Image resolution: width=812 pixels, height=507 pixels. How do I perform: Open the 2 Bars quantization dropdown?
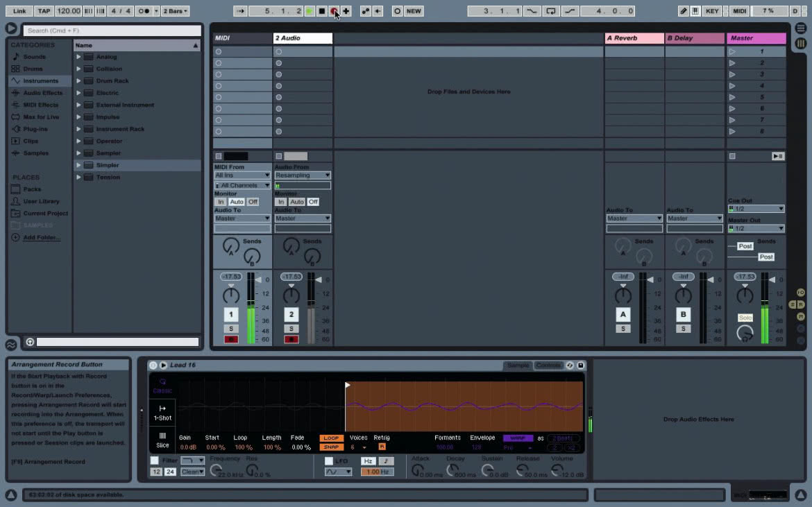pyautogui.click(x=176, y=11)
